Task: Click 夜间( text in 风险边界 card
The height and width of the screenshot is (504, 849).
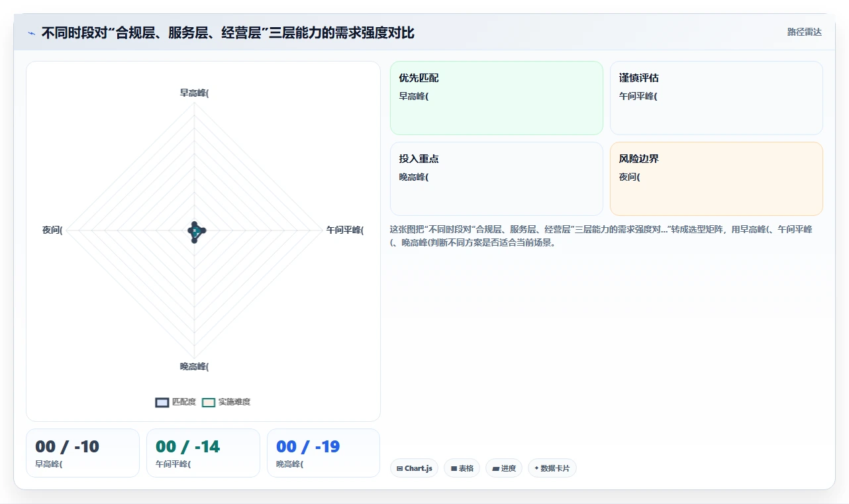Action: pyautogui.click(x=629, y=177)
